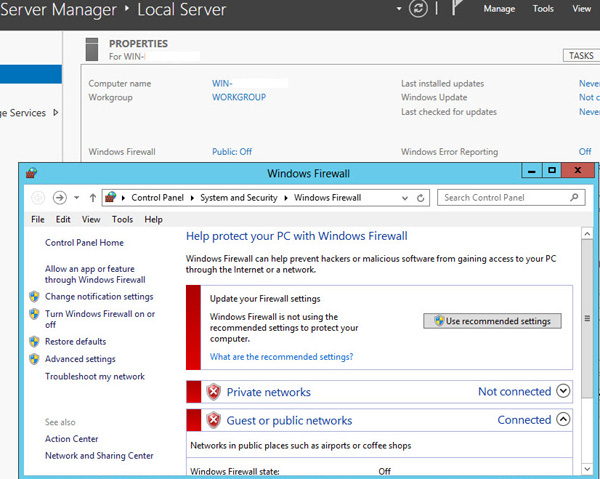Click scroll up arrow in Windows Firewall
Image resolution: width=600 pixels, height=479 pixels.
pos(587,233)
